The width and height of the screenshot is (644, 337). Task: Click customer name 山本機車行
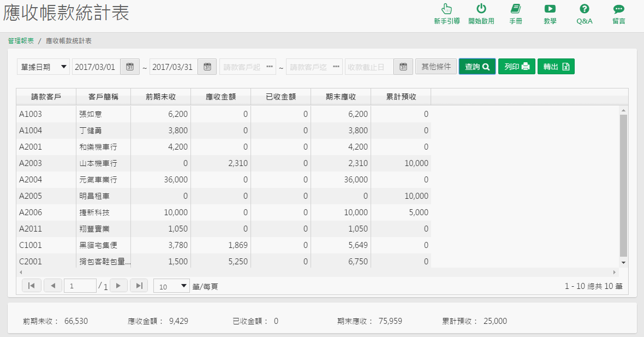98,163
